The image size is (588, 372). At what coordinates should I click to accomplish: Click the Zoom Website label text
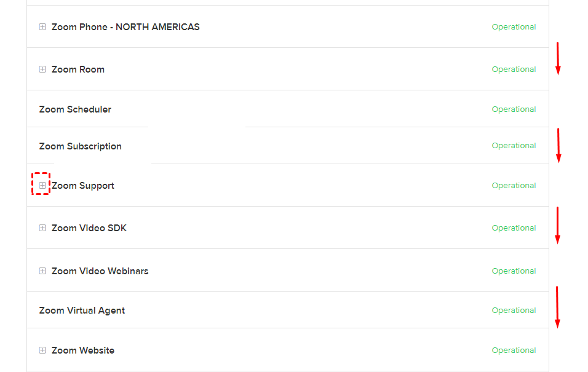(x=83, y=350)
